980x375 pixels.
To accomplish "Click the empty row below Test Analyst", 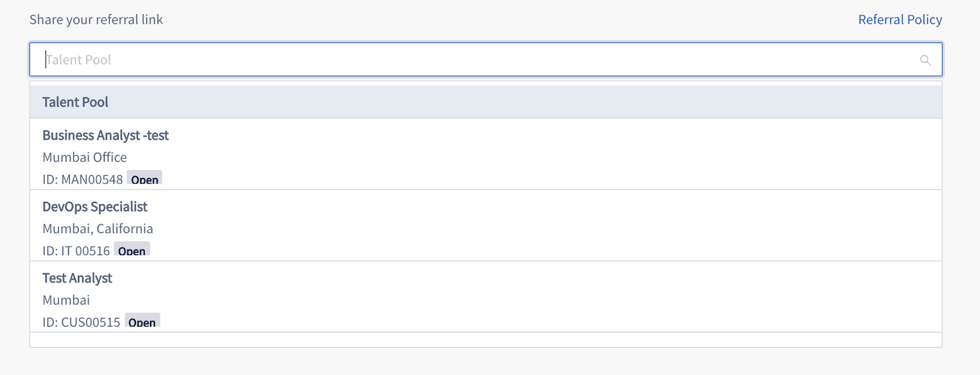I will coord(486,340).
